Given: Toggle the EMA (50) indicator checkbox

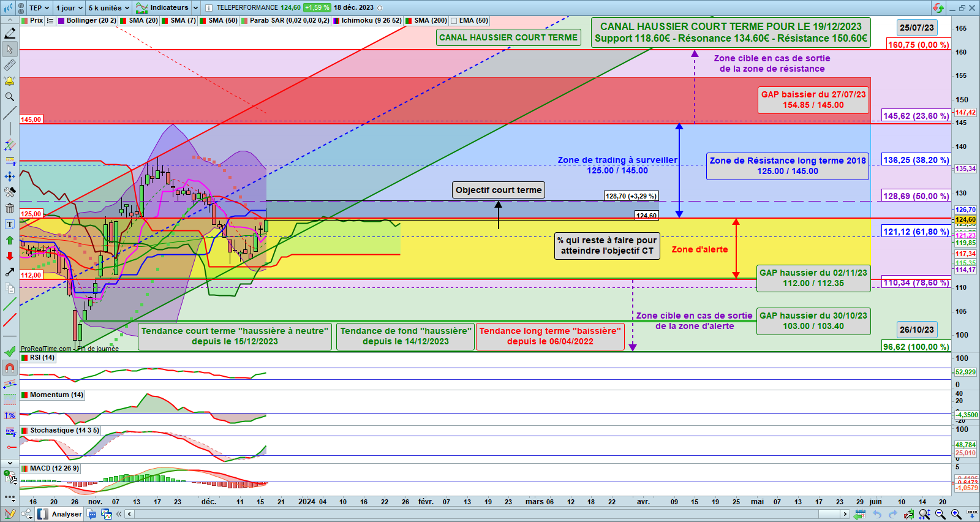Looking at the screenshot, I should pyautogui.click(x=454, y=21).
